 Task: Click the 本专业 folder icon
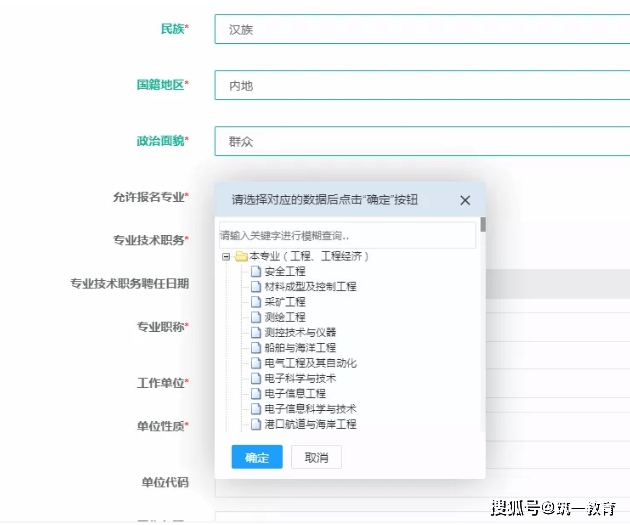click(x=241, y=256)
